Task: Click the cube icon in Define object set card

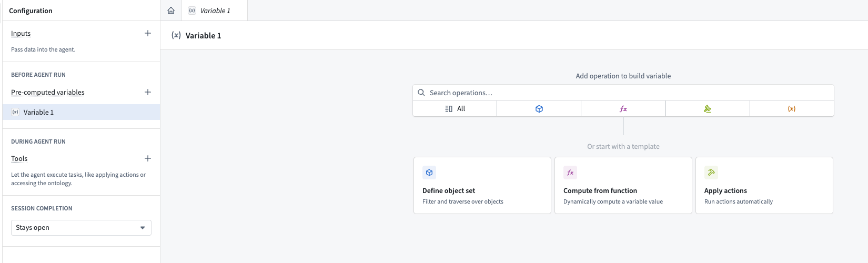Action: tap(429, 173)
